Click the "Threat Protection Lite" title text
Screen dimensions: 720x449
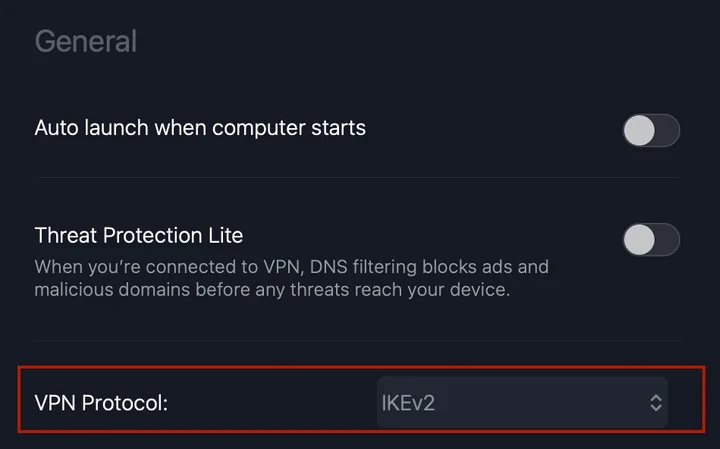139,236
